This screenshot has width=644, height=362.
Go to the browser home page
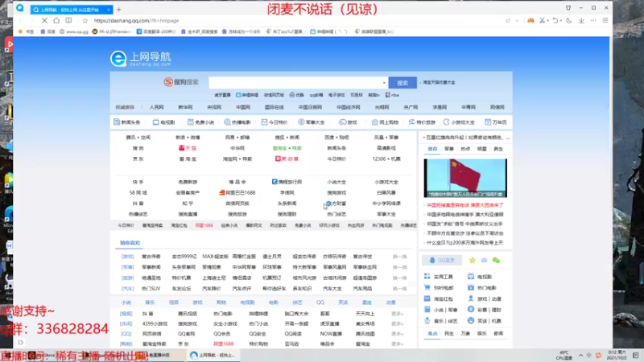pos(56,21)
